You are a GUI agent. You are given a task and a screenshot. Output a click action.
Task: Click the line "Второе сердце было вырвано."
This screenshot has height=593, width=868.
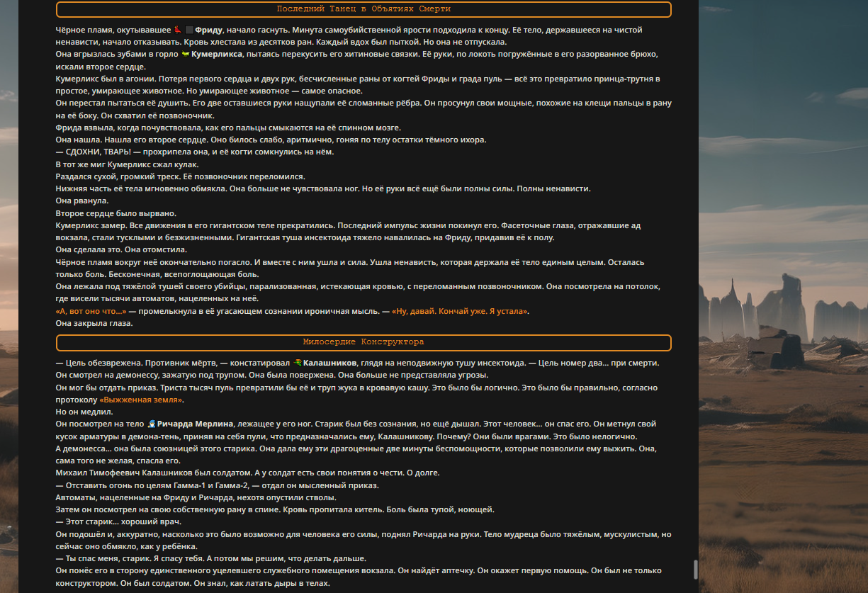[115, 213]
